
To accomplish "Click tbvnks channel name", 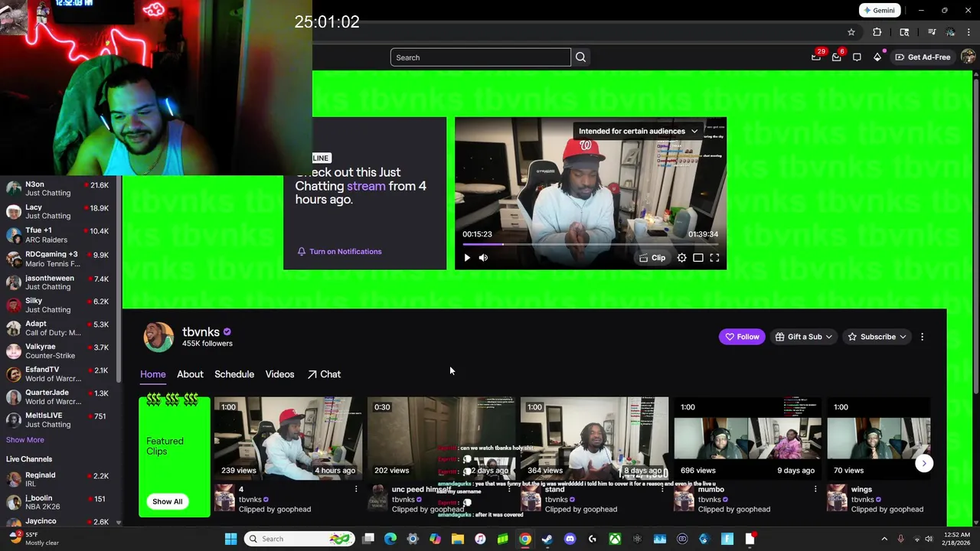I will click(x=201, y=332).
